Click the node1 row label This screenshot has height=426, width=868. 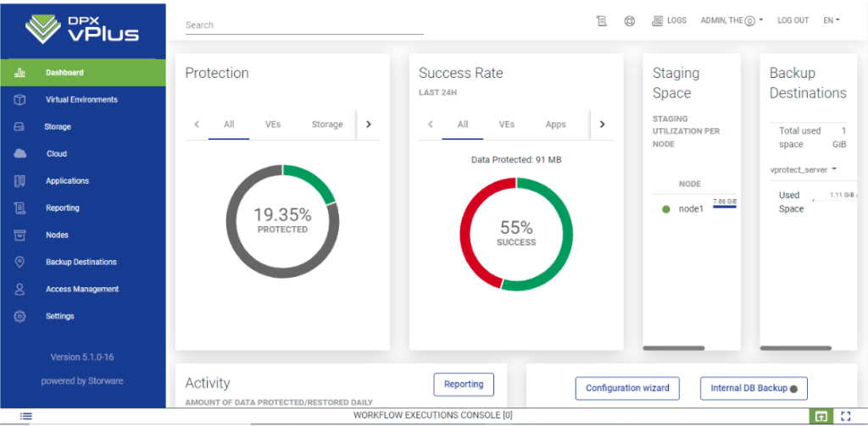[x=691, y=210]
